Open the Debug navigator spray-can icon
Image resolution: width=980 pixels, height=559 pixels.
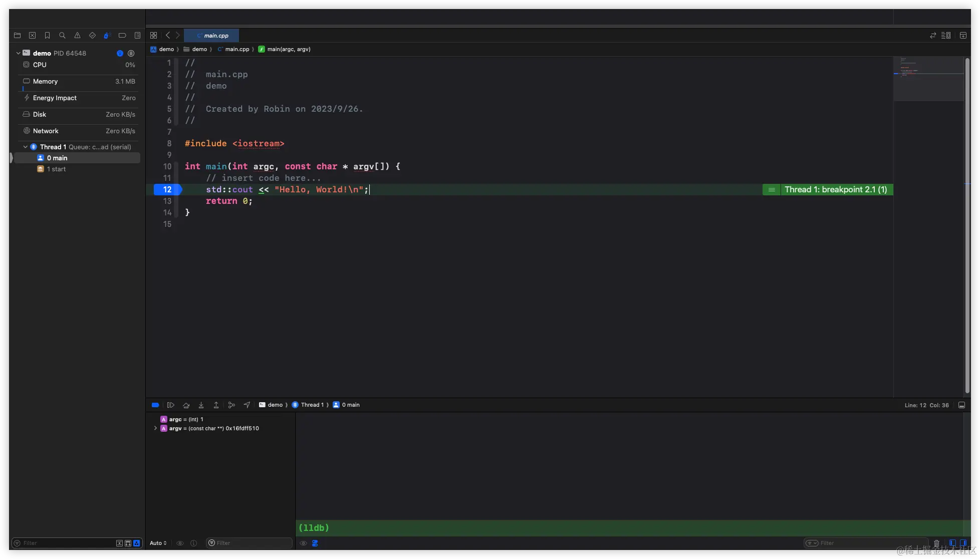pyautogui.click(x=107, y=36)
